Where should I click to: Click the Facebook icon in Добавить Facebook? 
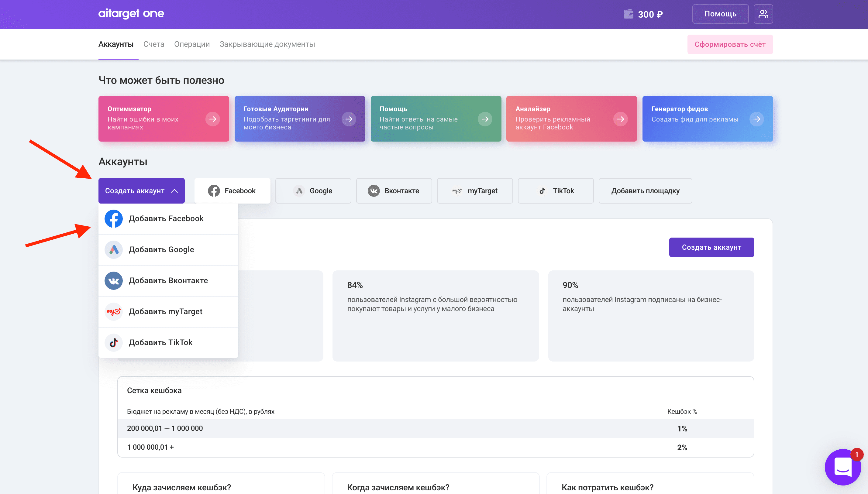click(114, 218)
